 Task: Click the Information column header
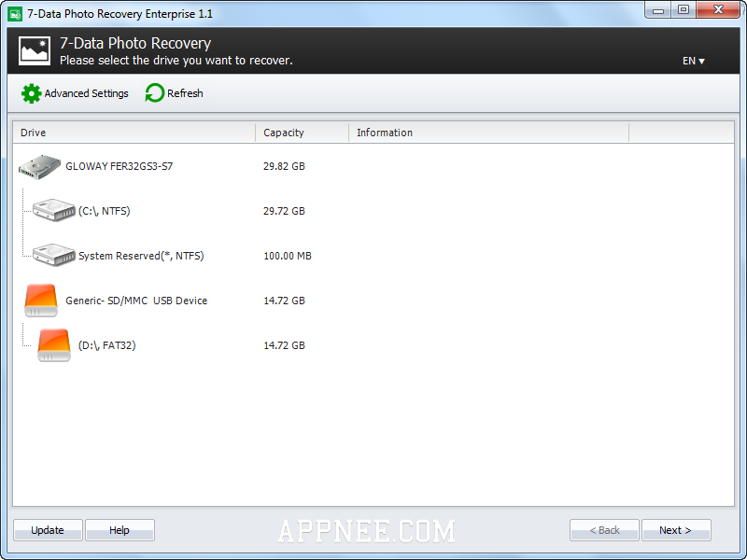coord(488,133)
